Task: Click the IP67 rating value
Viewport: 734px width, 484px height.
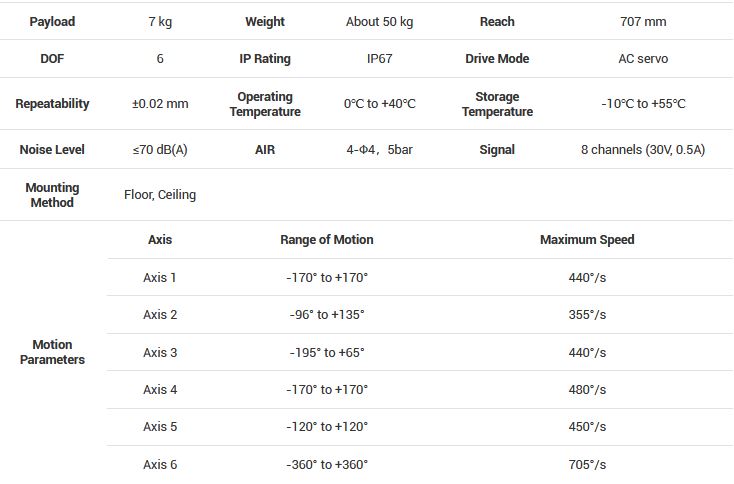Action: click(379, 59)
